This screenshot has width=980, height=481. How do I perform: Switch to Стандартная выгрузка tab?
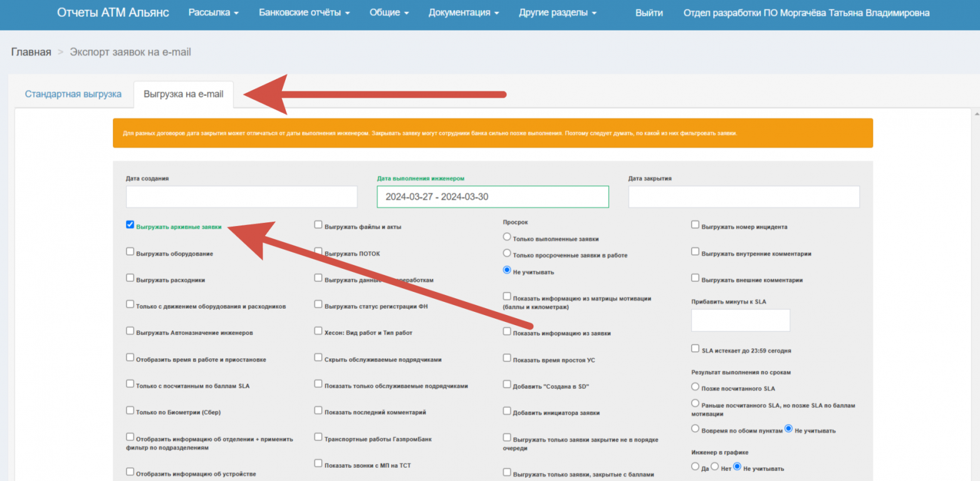click(x=73, y=95)
